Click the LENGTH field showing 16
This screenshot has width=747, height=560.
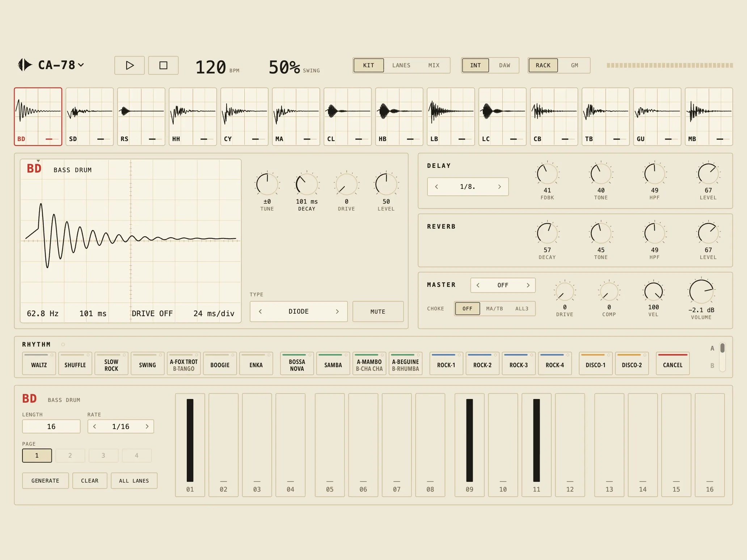pos(51,427)
